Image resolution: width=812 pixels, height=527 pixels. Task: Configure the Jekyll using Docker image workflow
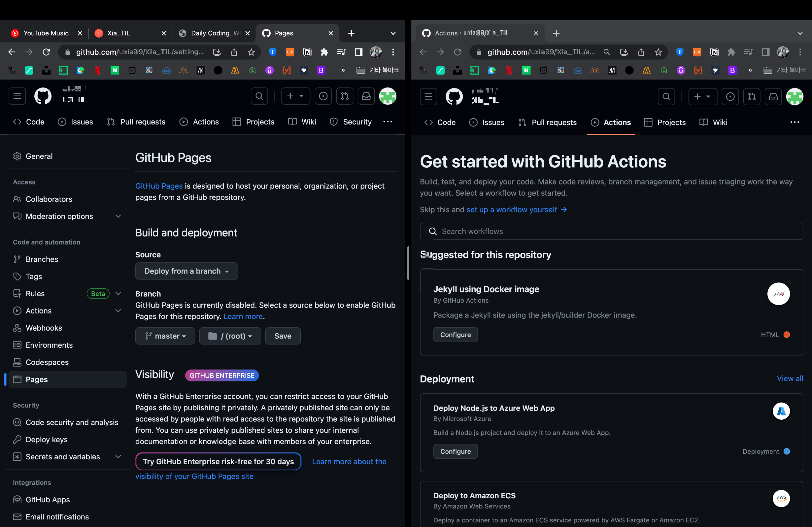click(455, 335)
